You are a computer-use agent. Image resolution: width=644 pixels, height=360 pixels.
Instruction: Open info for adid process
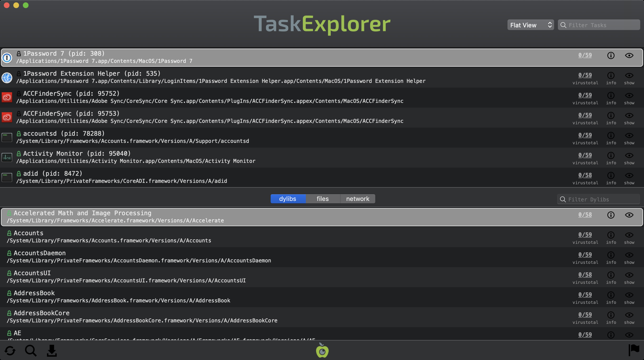[611, 175]
